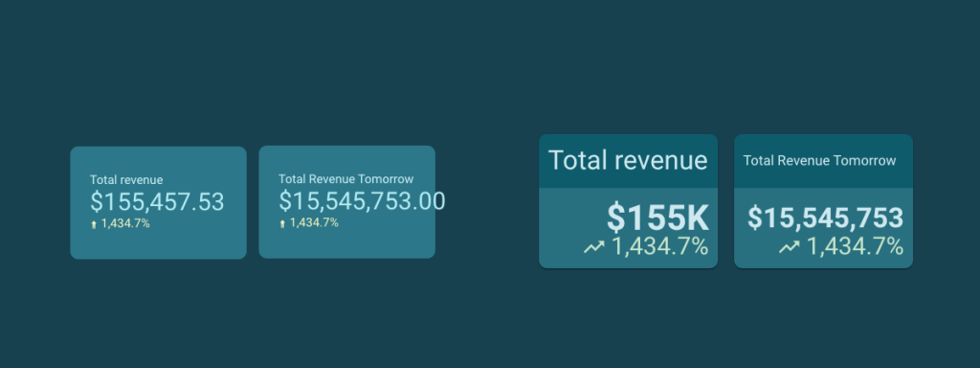The width and height of the screenshot is (980, 368).
Task: Select the large Total revenue header above $155K
Action: [628, 160]
